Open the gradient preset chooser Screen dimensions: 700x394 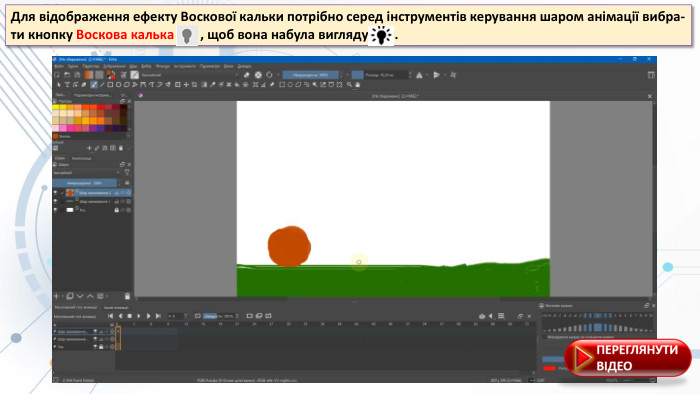coord(88,75)
